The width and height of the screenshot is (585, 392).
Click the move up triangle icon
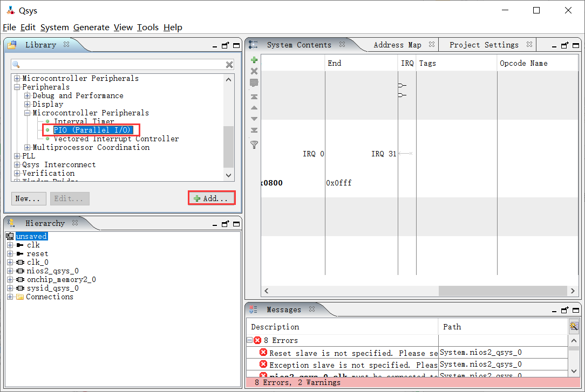click(x=254, y=108)
